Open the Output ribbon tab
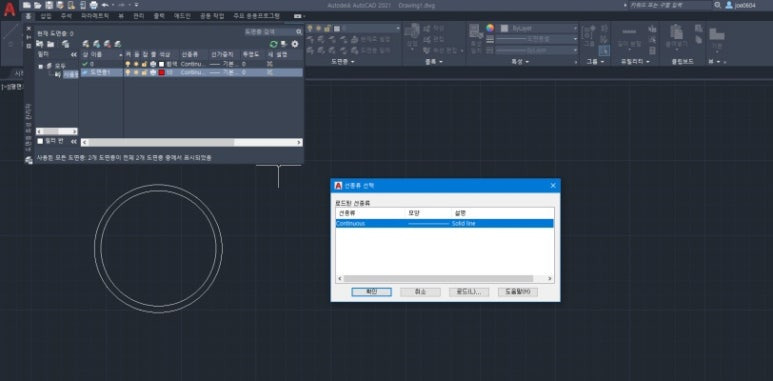 (159, 16)
